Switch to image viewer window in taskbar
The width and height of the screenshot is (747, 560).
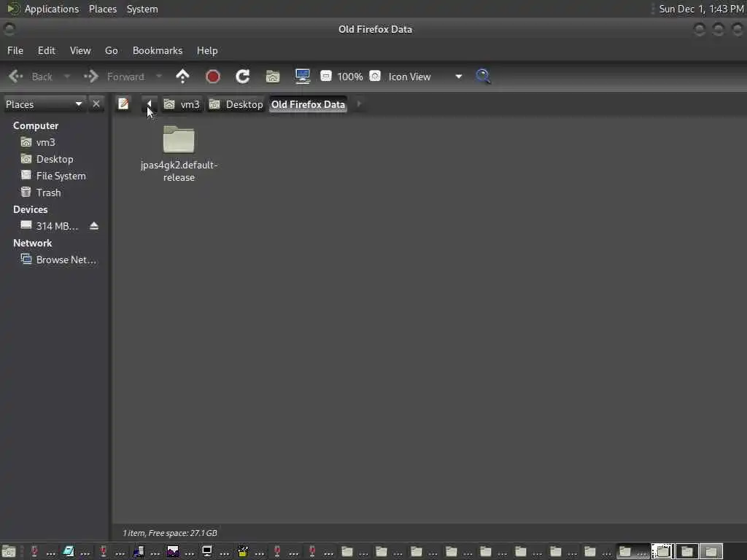(181, 551)
